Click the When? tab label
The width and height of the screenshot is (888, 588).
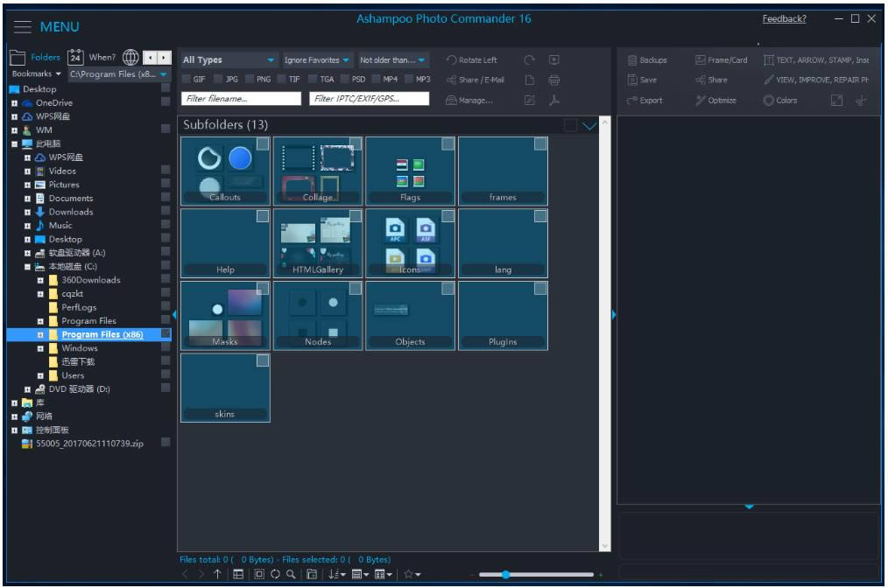[x=102, y=57]
